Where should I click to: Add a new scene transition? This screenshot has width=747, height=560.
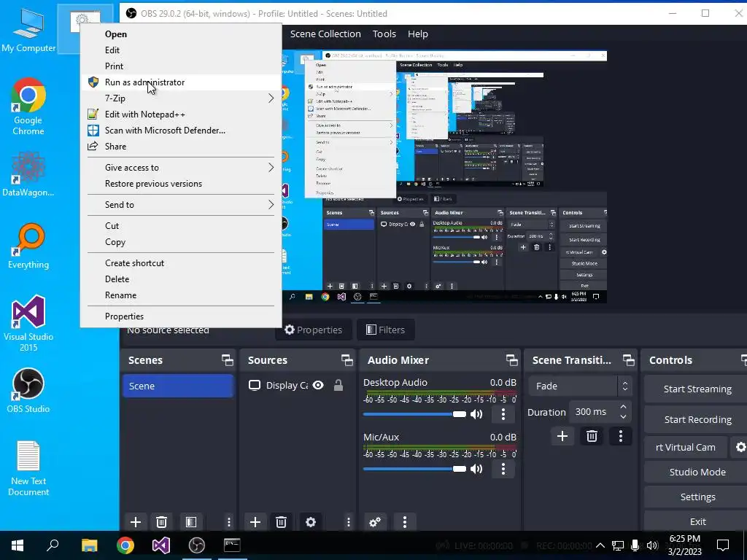(x=562, y=436)
